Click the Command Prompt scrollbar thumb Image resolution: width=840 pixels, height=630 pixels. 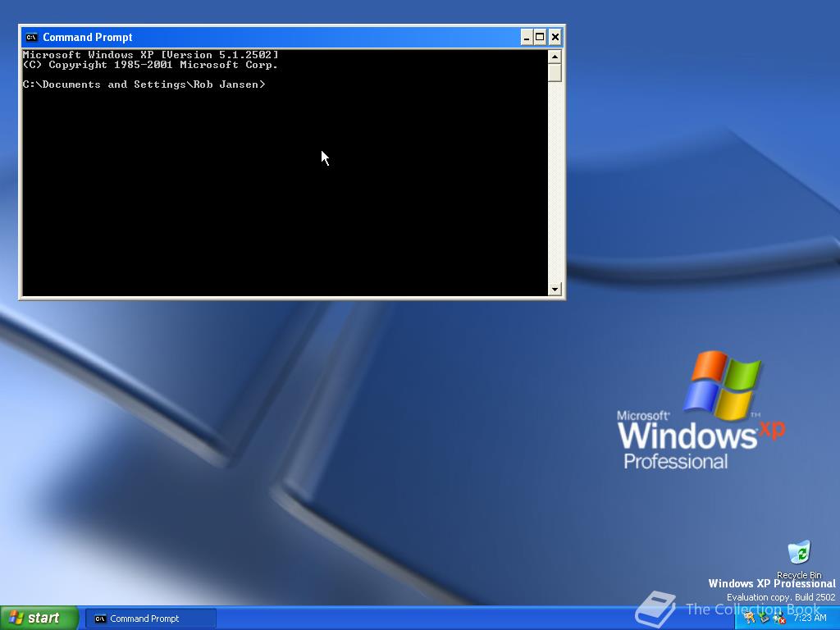555,72
